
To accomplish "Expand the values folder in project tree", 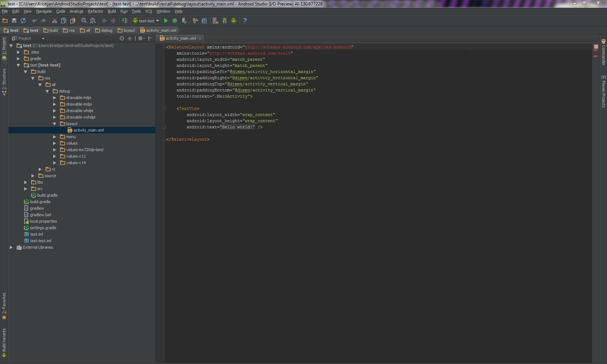I will (54, 143).
